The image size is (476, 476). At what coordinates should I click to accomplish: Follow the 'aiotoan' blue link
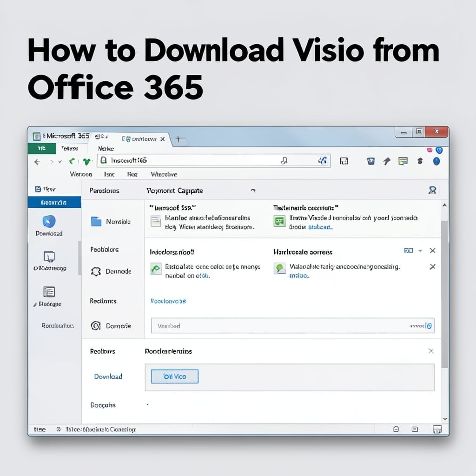click(320, 227)
